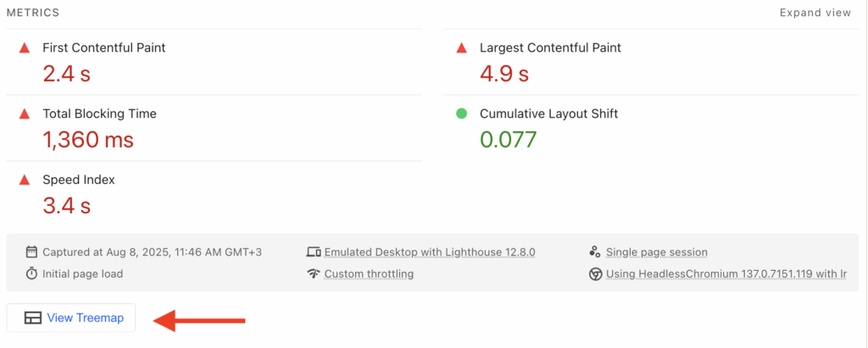Select the Speed Index value 3.4 s
The image size is (868, 348).
[67, 204]
